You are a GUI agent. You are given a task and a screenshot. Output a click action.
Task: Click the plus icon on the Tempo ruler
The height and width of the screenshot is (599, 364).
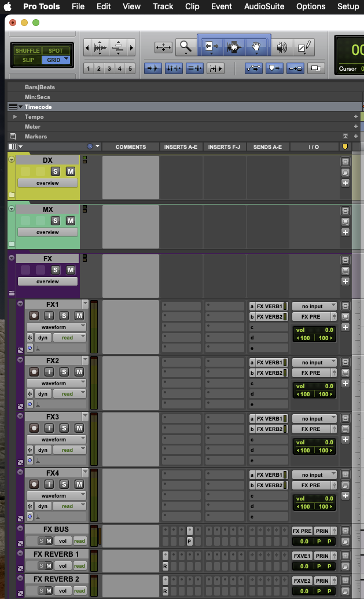click(x=355, y=116)
